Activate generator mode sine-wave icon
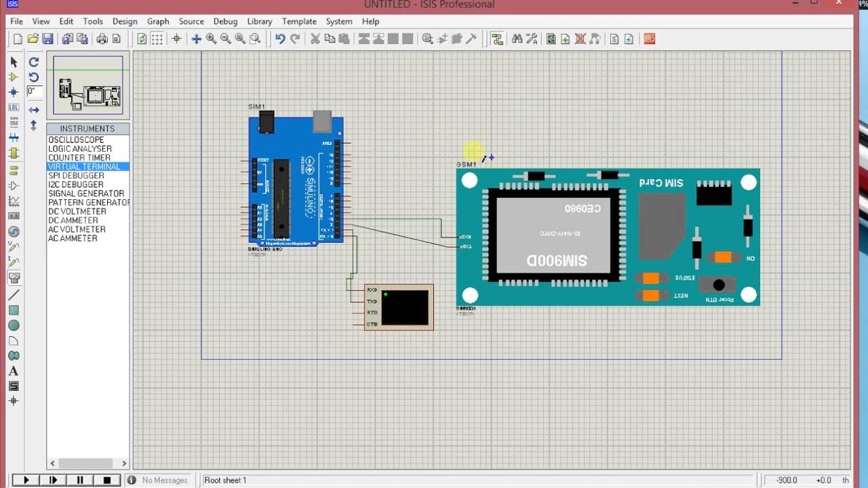This screenshot has width=868, height=488. [14, 231]
